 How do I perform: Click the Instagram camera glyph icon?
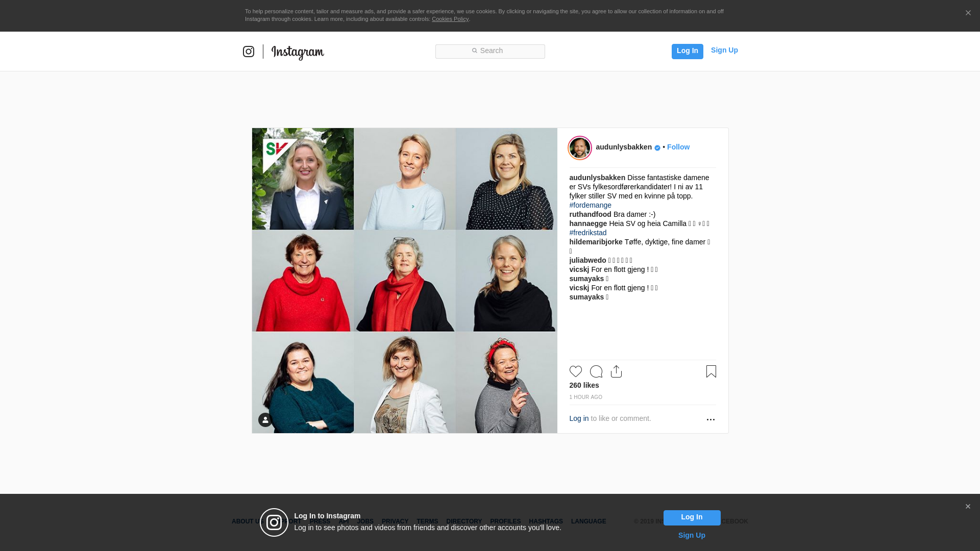pyautogui.click(x=249, y=52)
